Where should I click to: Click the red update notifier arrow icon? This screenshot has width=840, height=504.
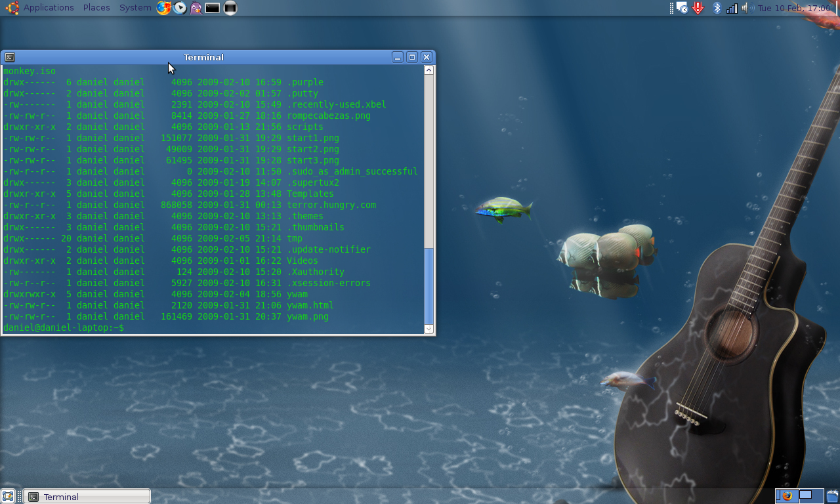(x=698, y=8)
